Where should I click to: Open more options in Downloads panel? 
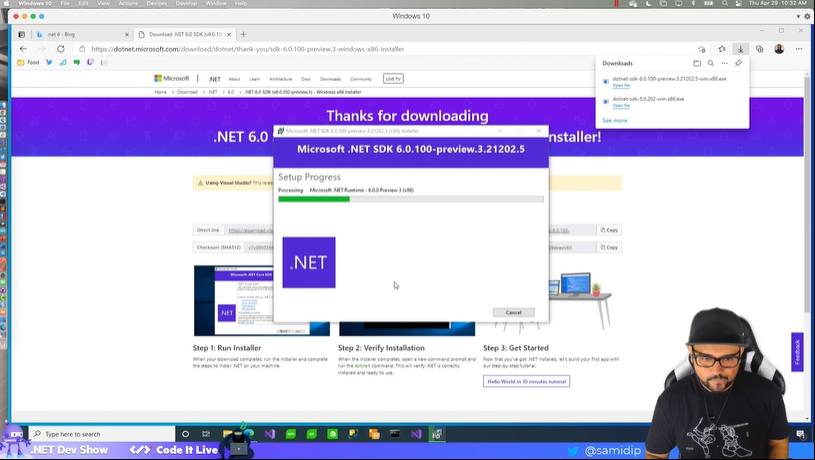click(725, 63)
